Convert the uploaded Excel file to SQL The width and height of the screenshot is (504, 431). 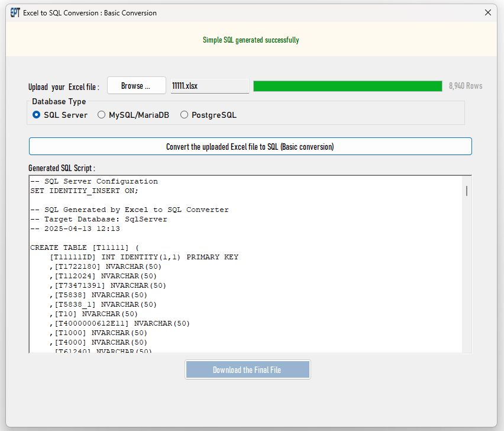tap(250, 146)
